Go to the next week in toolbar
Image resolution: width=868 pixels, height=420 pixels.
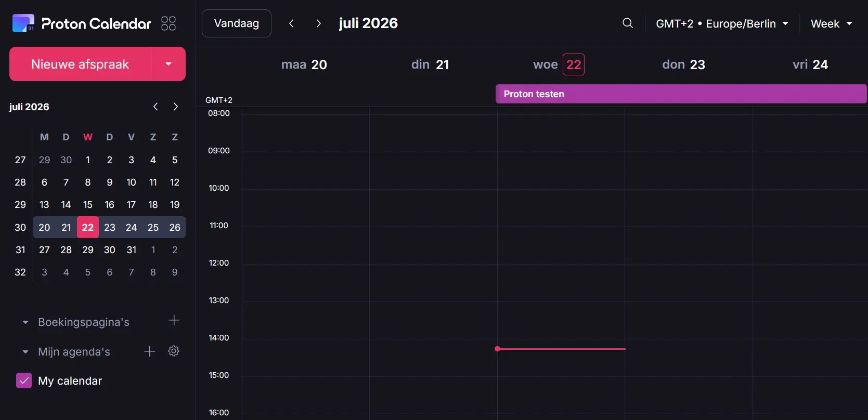(318, 23)
